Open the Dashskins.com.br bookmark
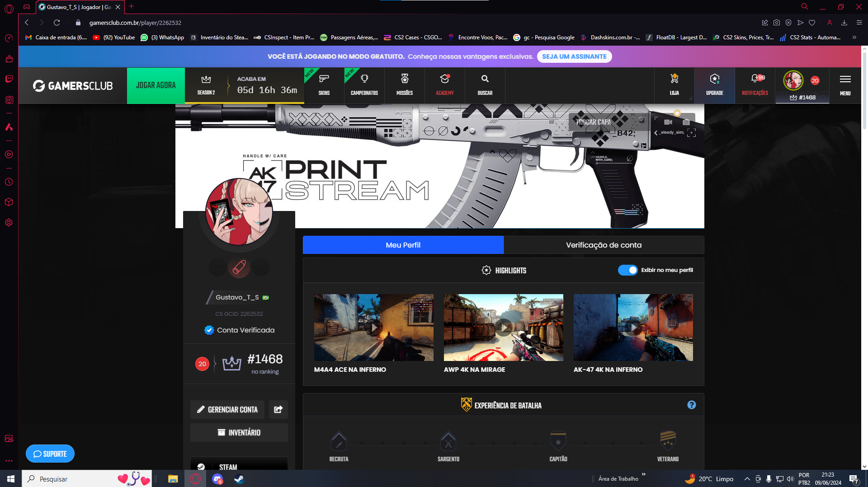The width and height of the screenshot is (868, 487). (610, 37)
